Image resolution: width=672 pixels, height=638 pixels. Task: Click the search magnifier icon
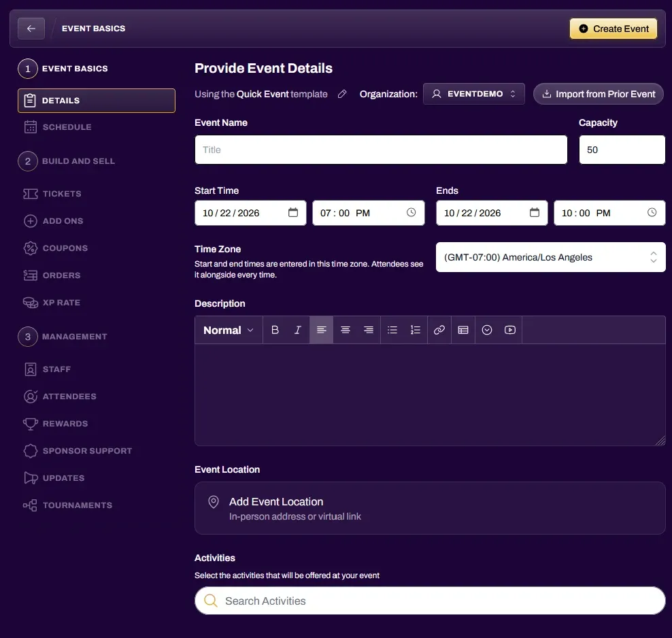click(x=210, y=601)
